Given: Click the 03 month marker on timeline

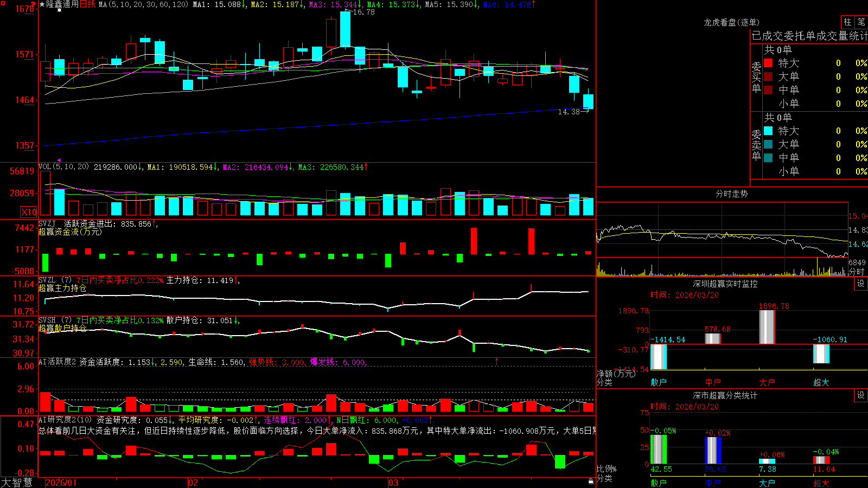Looking at the screenshot, I should [x=393, y=483].
